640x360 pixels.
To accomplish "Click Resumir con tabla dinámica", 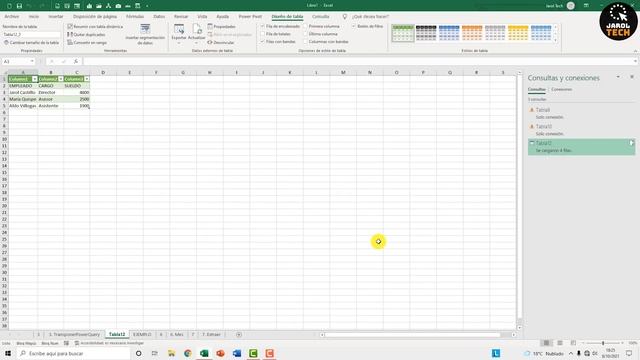I will [x=95, y=27].
